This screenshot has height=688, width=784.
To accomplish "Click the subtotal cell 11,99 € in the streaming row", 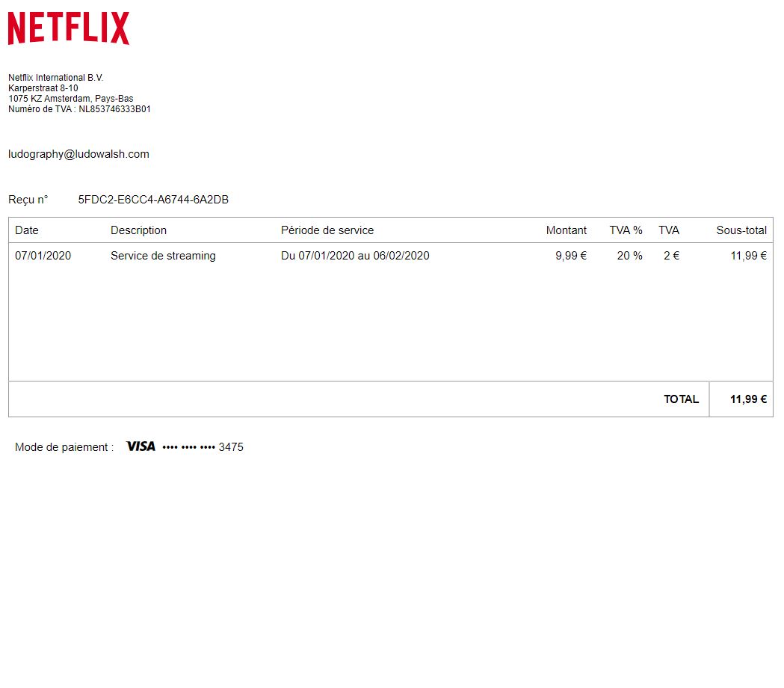I will tap(748, 256).
